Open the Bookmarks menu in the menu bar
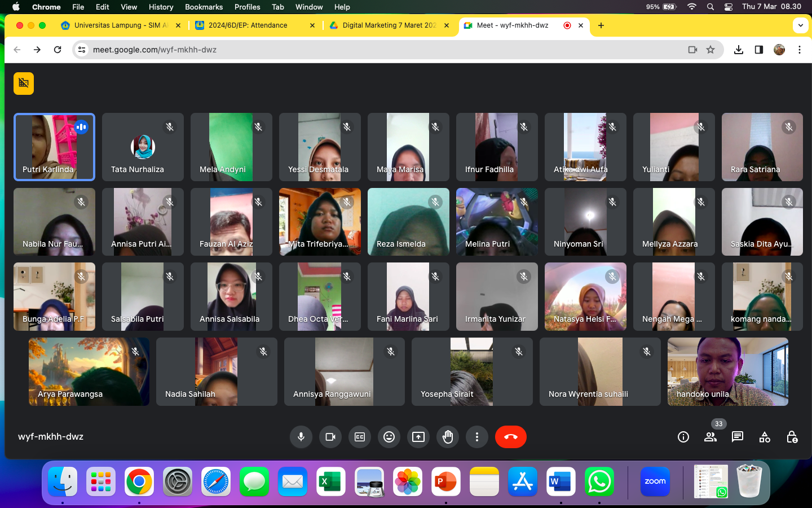The width and height of the screenshot is (812, 508). pyautogui.click(x=204, y=7)
